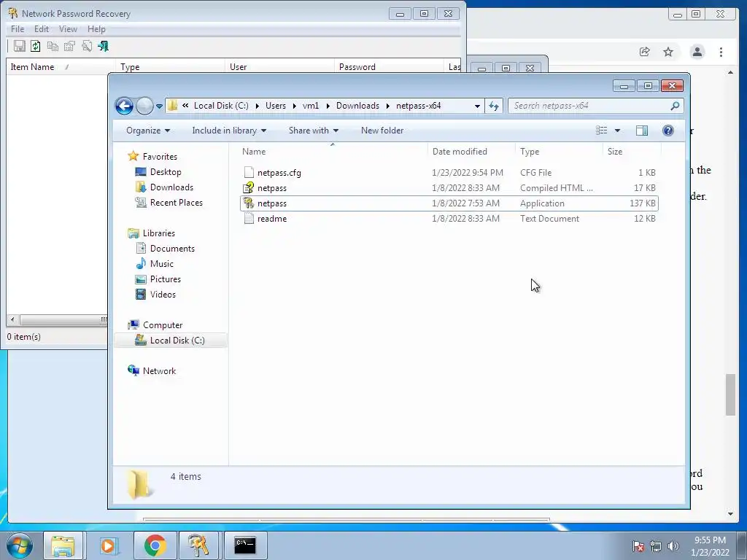This screenshot has width=747, height=560.
Task: Open view options dropdown arrow
Action: (617, 131)
